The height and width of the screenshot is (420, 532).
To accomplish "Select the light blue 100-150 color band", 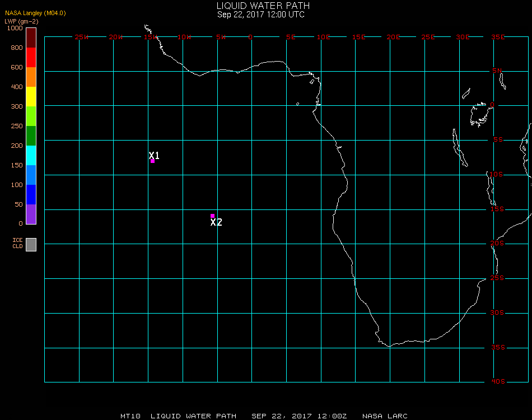I will pos(31,175).
